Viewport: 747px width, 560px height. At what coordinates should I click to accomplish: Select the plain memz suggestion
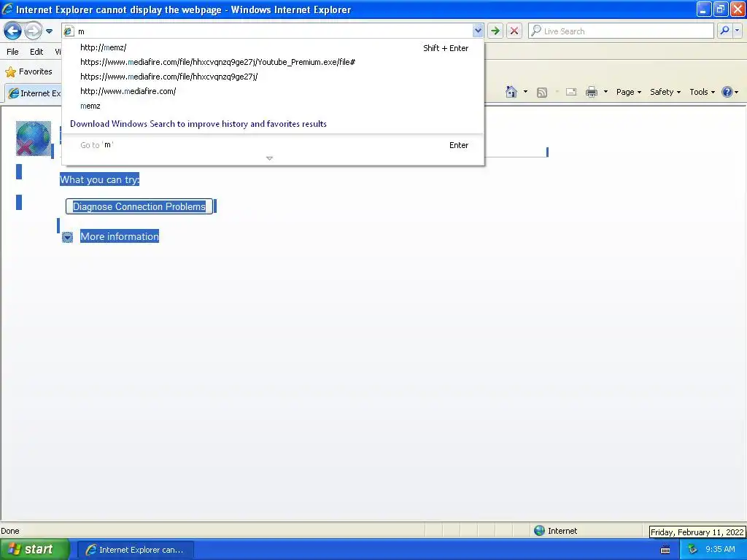point(273,106)
